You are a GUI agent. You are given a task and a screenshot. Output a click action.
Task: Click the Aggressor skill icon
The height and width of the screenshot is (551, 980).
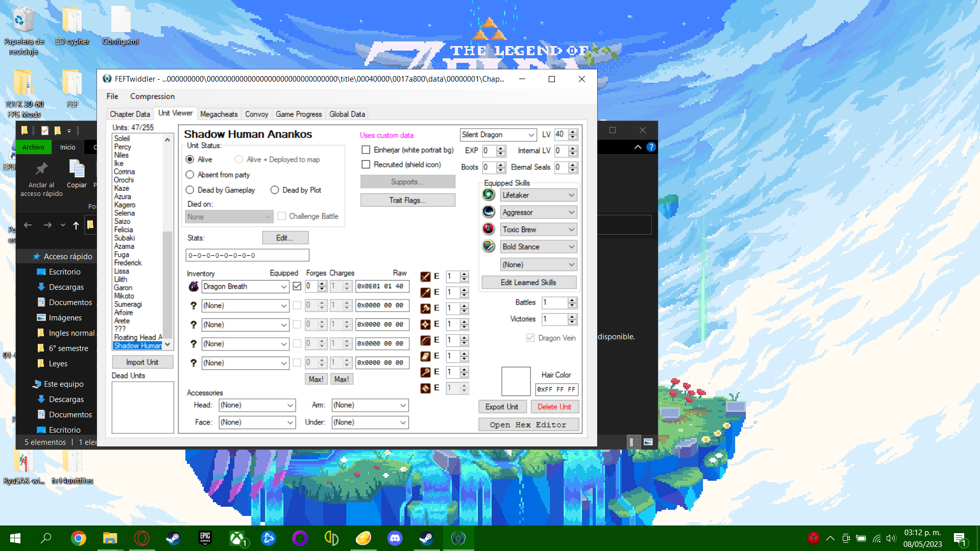(488, 212)
